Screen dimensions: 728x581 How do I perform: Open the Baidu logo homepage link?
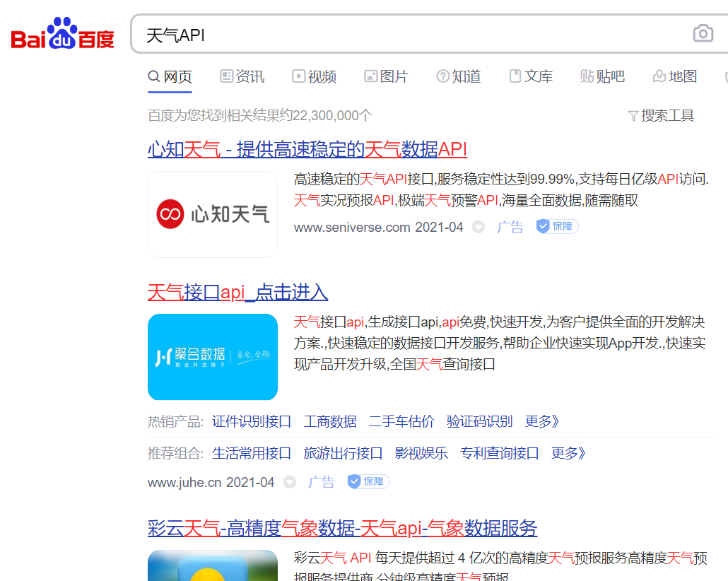(x=63, y=33)
